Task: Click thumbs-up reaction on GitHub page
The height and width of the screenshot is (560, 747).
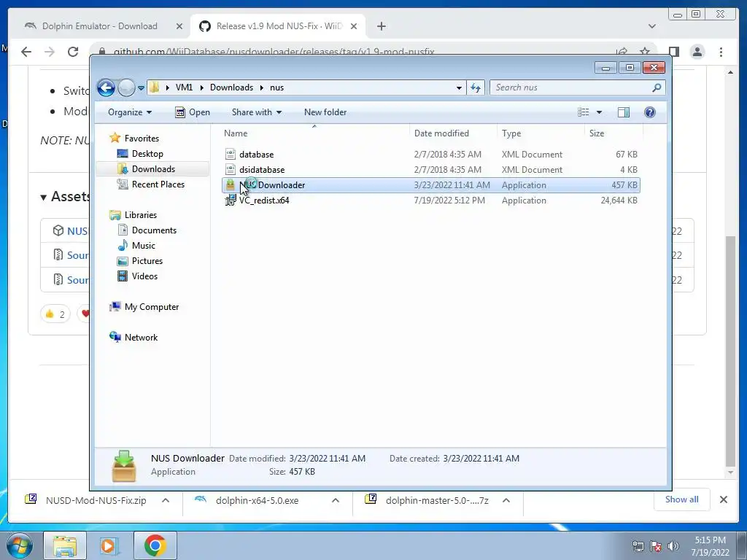Action: [x=55, y=314]
